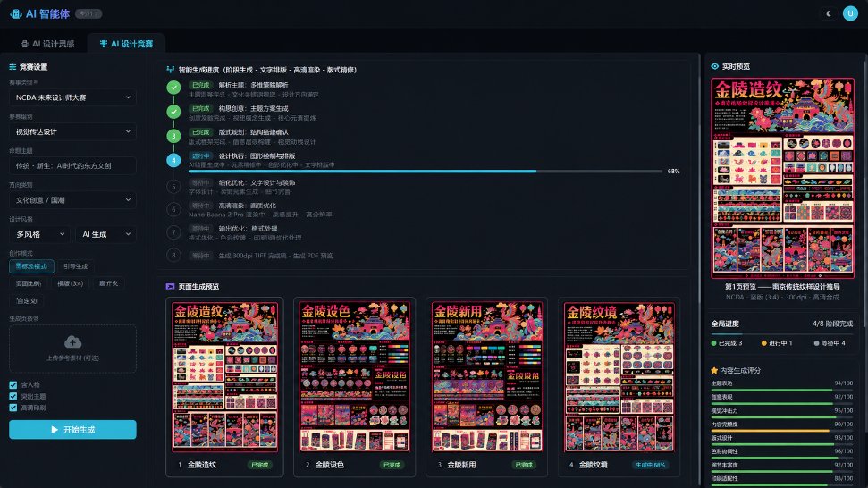Viewport: 868px width, 488px height.
Task: Switch to the AI 设计灵感 tab
Action: (x=47, y=44)
